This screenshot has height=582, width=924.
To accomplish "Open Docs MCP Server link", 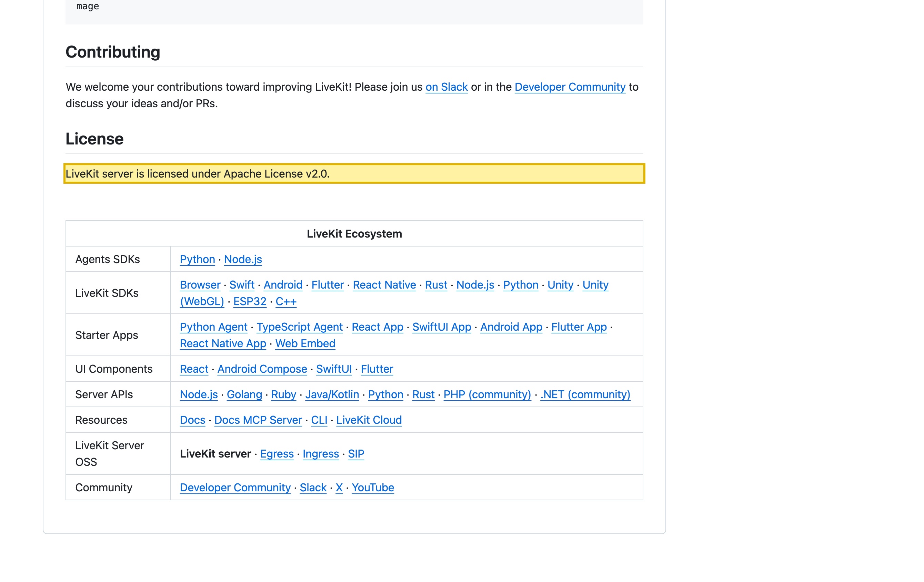I will pyautogui.click(x=258, y=420).
